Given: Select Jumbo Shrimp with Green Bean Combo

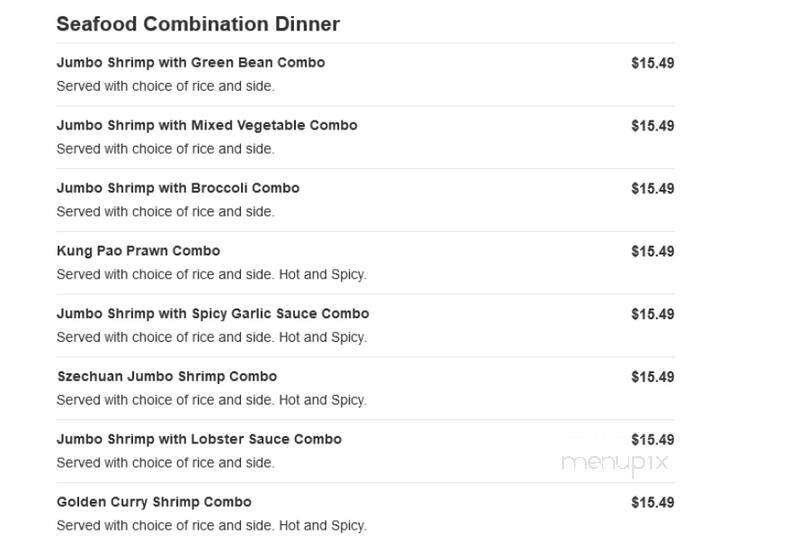Looking at the screenshot, I should (x=191, y=63).
